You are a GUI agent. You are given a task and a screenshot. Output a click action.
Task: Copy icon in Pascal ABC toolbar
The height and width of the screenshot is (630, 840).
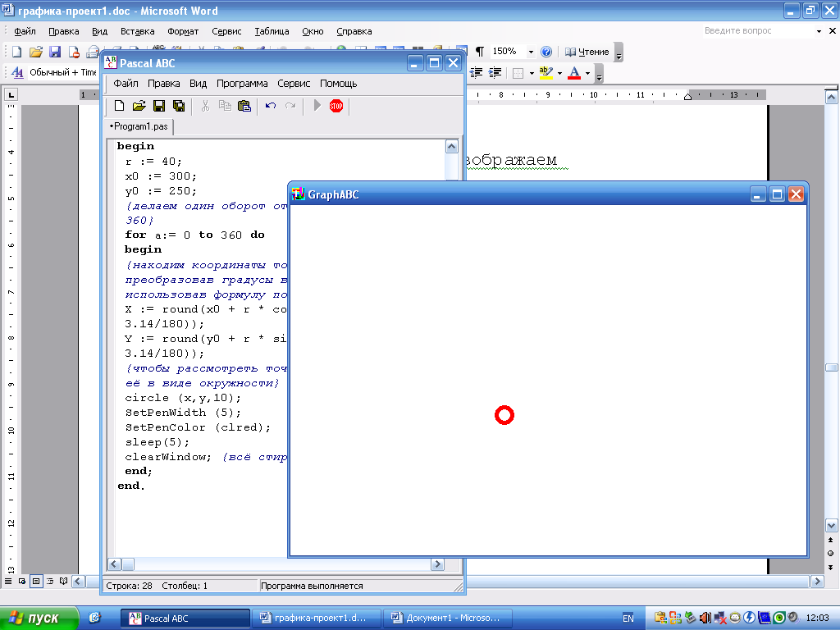225,106
